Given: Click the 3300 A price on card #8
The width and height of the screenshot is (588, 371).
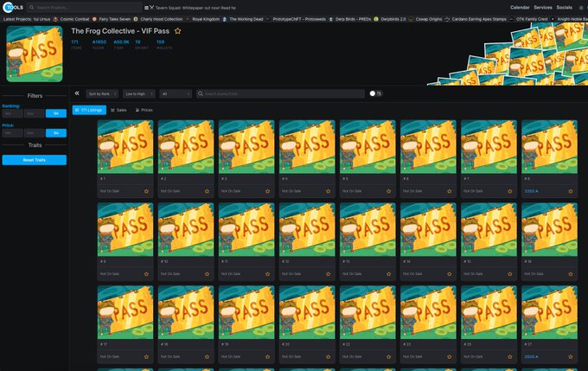Looking at the screenshot, I should [532, 191].
